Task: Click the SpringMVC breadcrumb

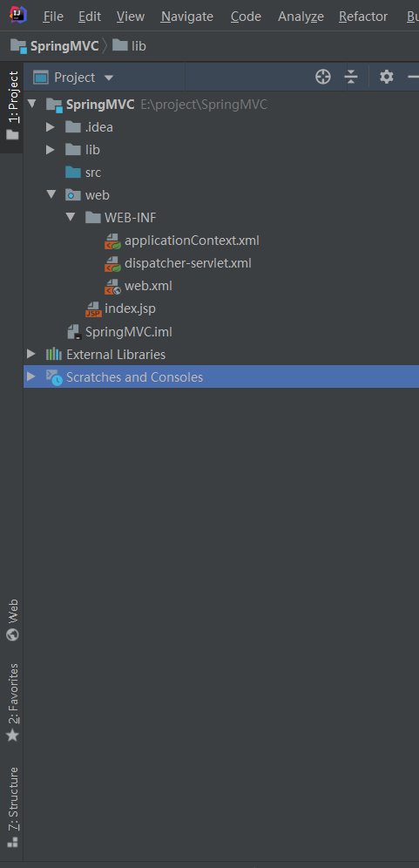Action: pos(55,46)
